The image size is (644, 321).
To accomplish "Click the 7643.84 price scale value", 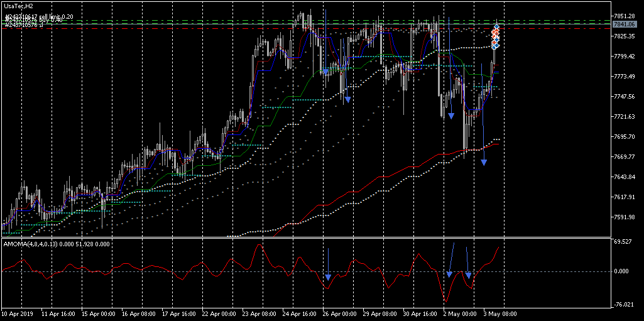I will (625, 177).
